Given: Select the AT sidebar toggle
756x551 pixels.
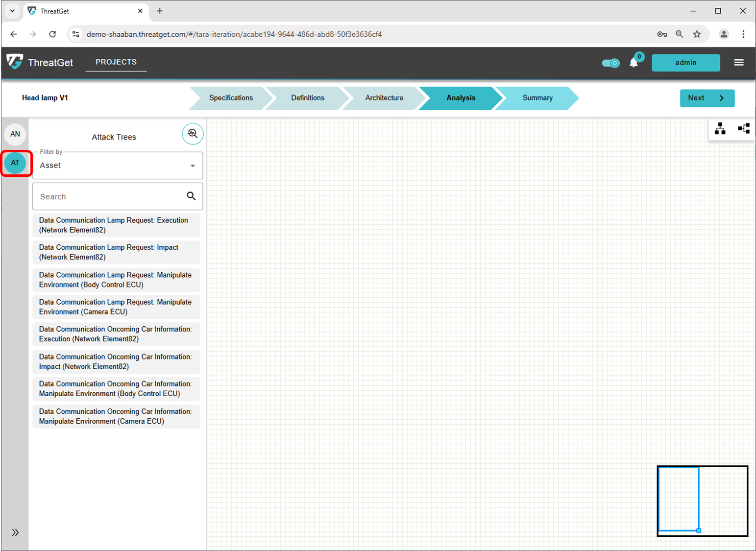Looking at the screenshot, I should coord(15,163).
